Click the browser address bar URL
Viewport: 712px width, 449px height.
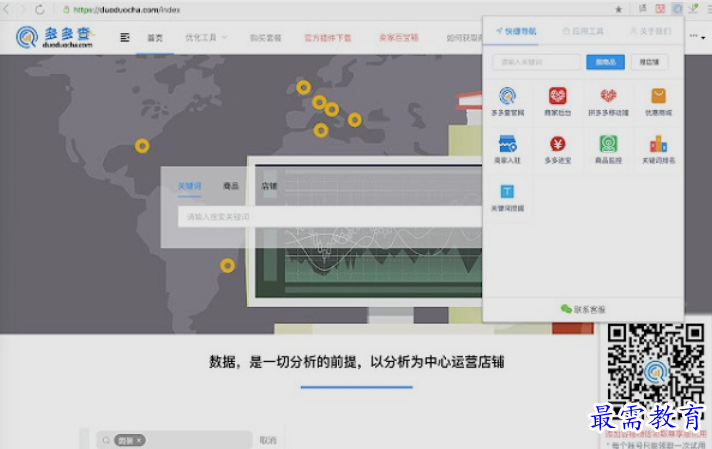127,10
